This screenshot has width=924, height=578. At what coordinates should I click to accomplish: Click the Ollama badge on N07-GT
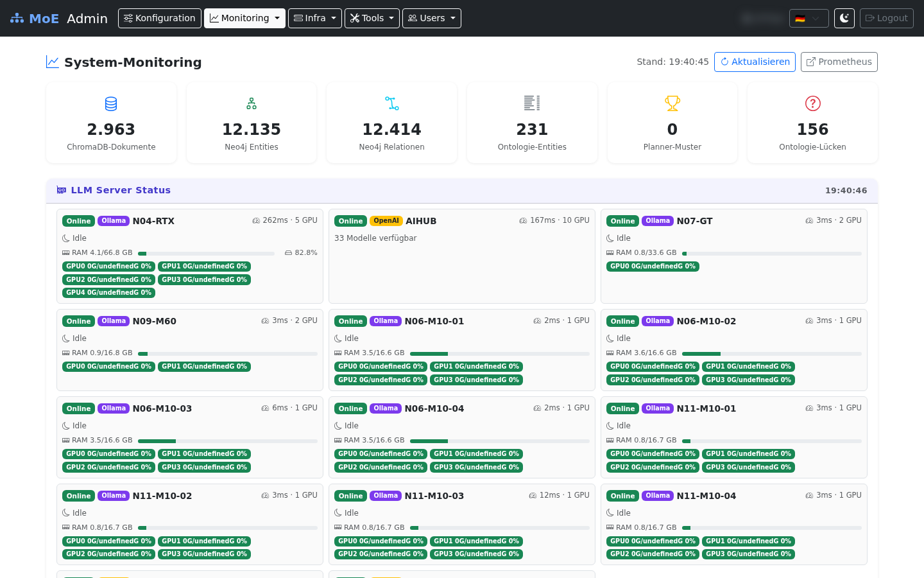click(658, 221)
